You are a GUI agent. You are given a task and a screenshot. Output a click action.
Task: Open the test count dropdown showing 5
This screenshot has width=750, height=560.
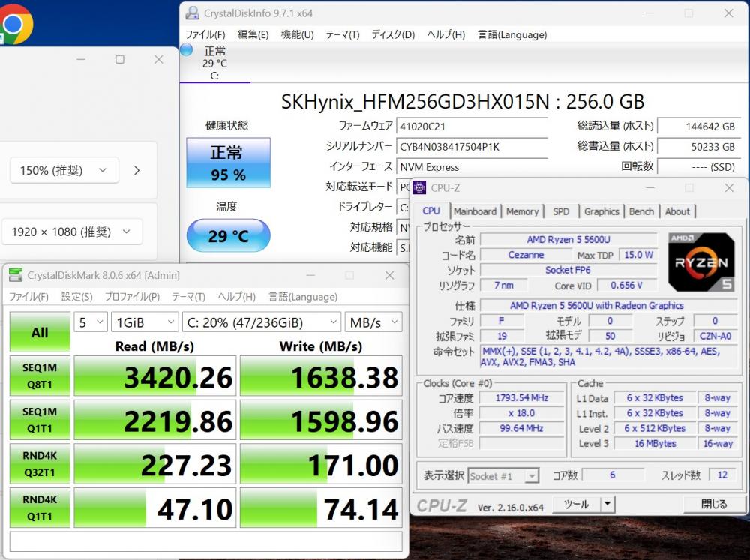pos(91,322)
